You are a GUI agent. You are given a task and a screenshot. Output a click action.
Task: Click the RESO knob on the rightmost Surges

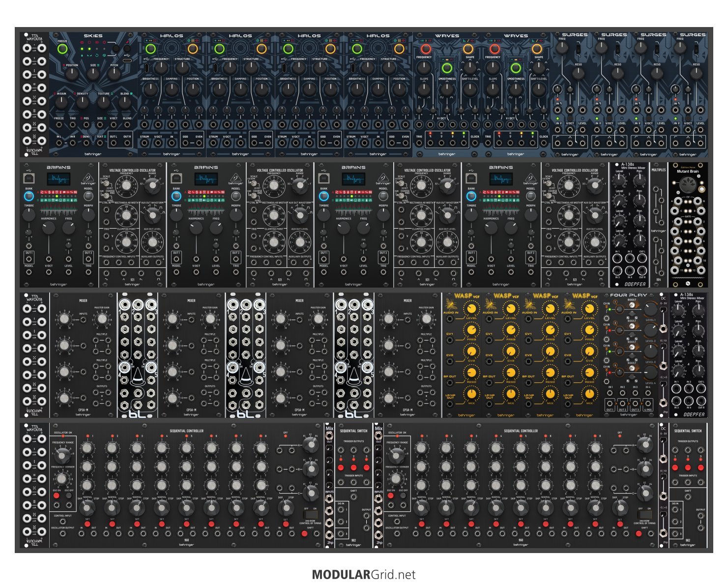tap(696, 74)
